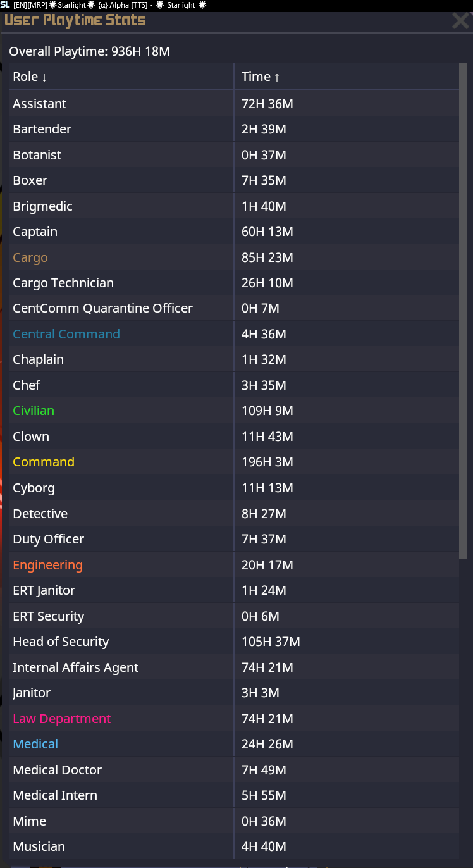Click the Central Command department entry
The width and height of the screenshot is (473, 868).
click(66, 334)
